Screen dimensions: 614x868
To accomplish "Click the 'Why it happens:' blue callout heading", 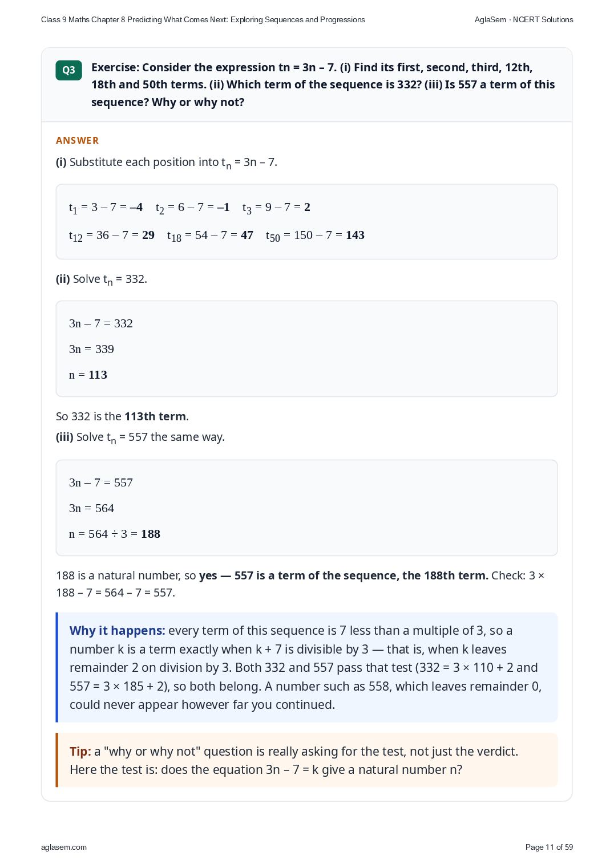I will pyautogui.click(x=118, y=631).
